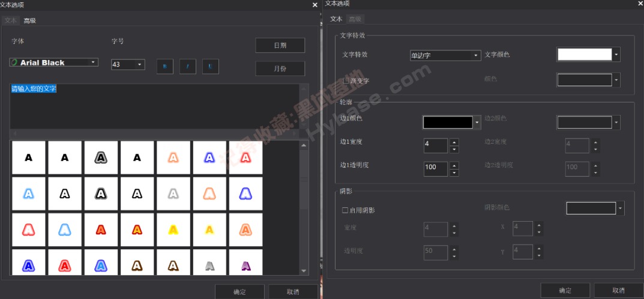Select the small white A with orange glow
644x299 pixels.
tap(173, 157)
